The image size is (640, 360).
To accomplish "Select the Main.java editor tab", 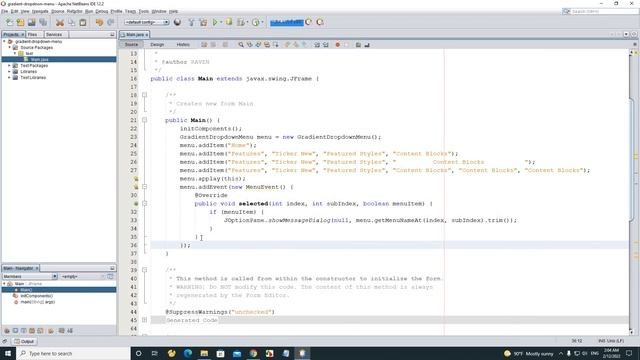I will 134,35.
